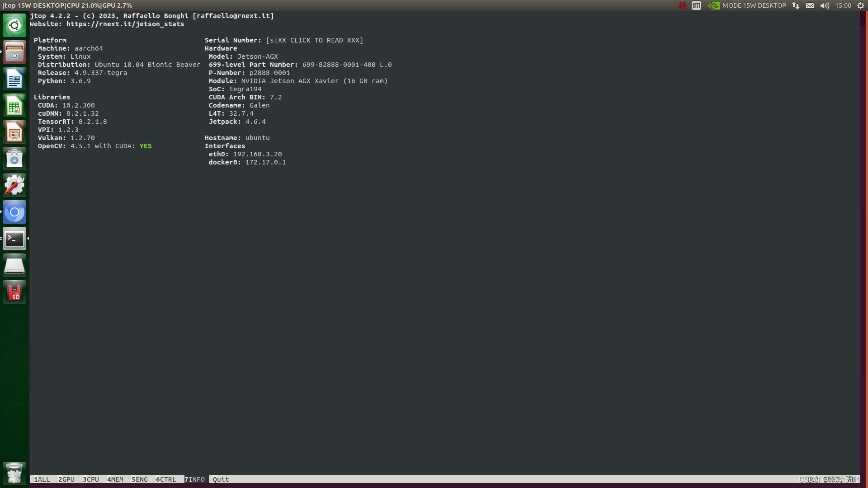Click Quit in jtop bar

(221, 479)
